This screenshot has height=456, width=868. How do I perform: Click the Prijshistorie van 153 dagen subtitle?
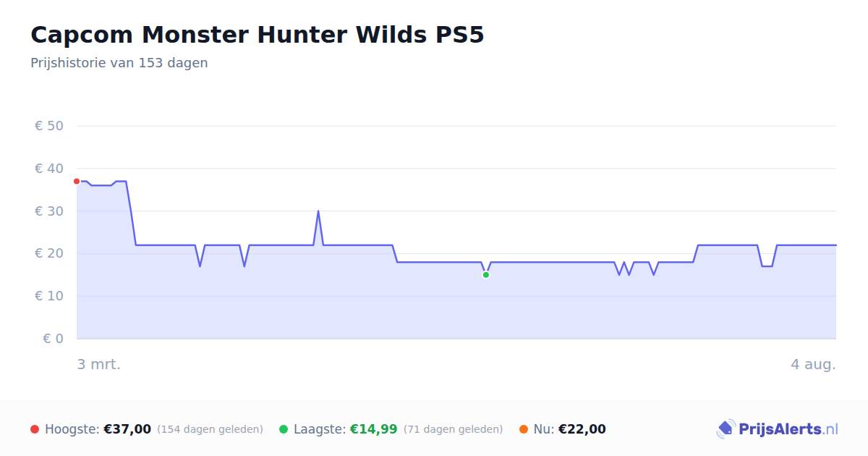[119, 63]
